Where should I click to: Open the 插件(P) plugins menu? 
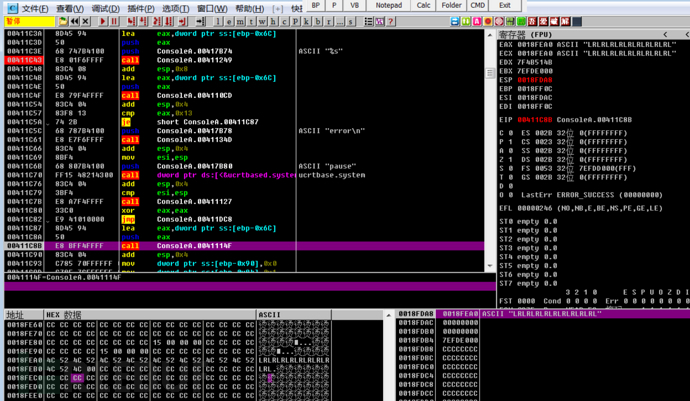[x=140, y=8]
